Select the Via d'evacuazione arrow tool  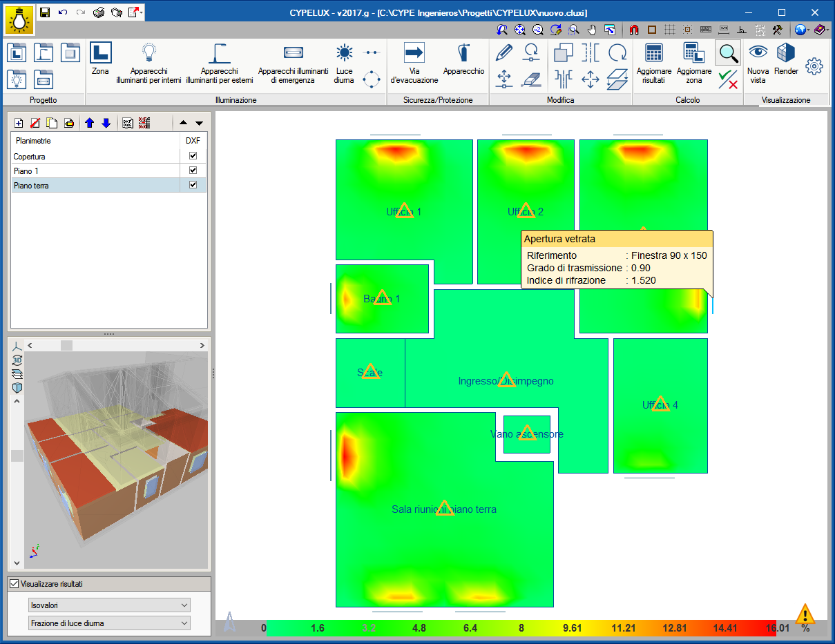[414, 64]
